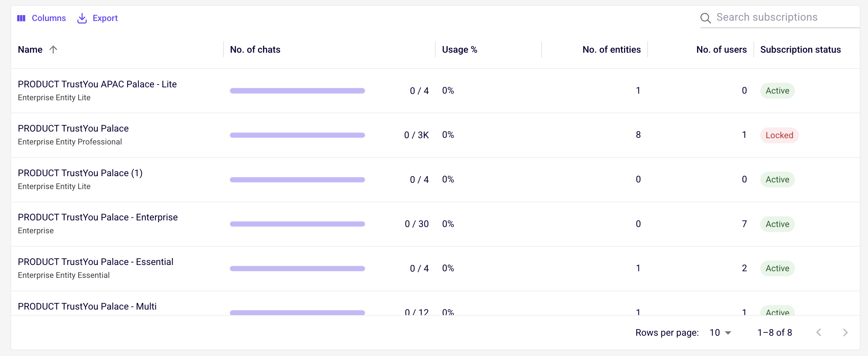Export the subscriptions table
This screenshot has height=356, width=868.
coord(97,18)
